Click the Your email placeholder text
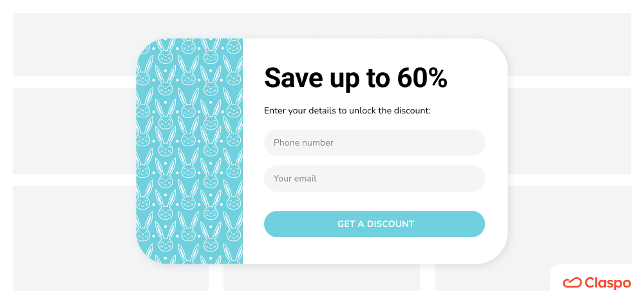This screenshot has width=644, height=303. pos(295,179)
